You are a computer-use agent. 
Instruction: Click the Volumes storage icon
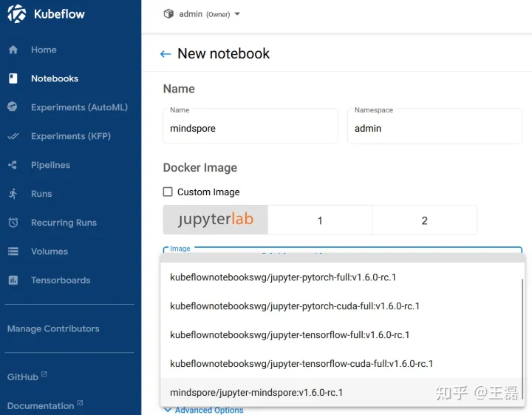click(13, 252)
